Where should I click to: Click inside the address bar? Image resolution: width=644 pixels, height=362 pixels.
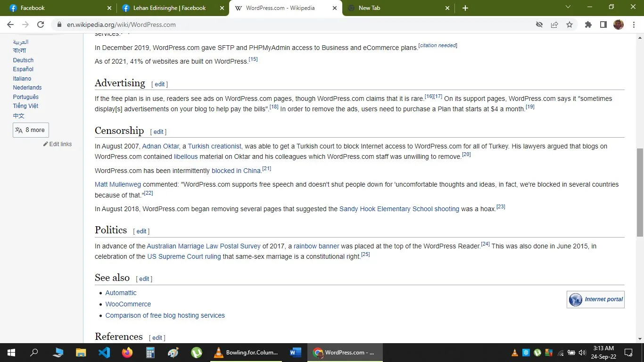(189, 25)
